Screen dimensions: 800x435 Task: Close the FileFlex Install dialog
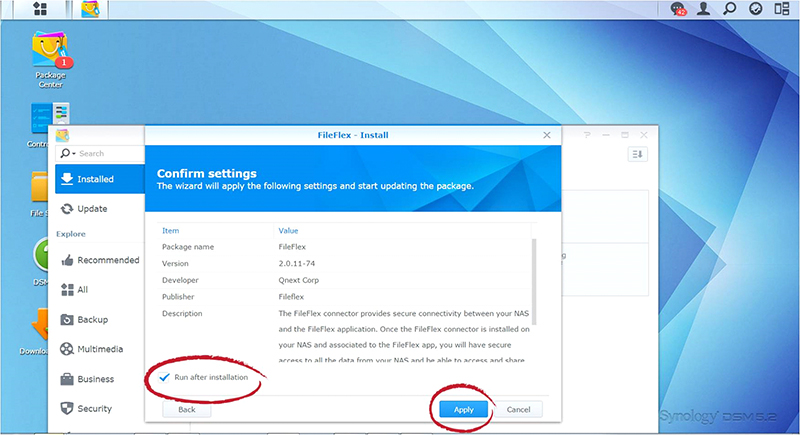[x=547, y=135]
